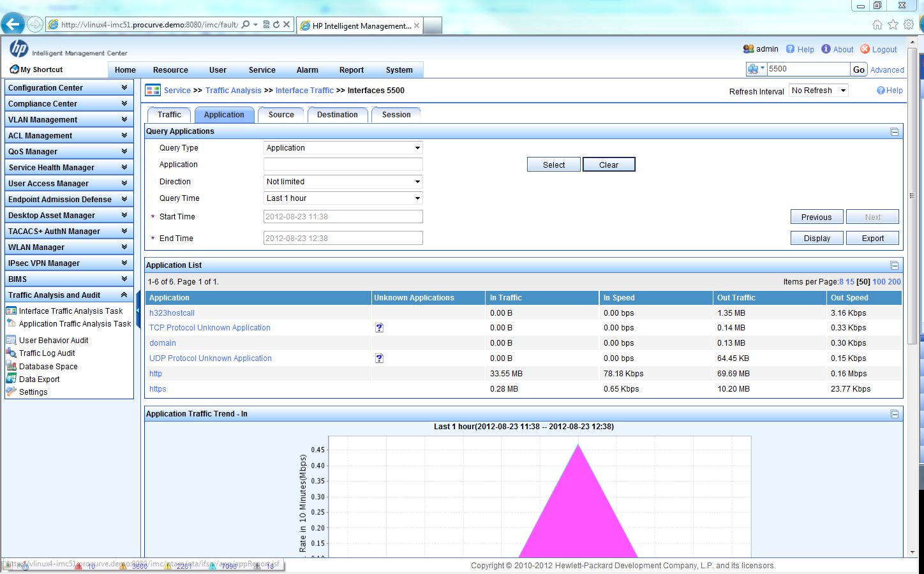Click the Select button
The height and width of the screenshot is (574, 924).
click(x=554, y=165)
